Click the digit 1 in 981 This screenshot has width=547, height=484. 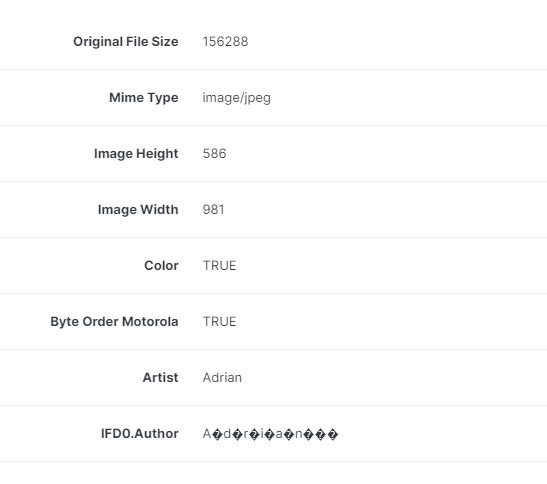[221, 209]
